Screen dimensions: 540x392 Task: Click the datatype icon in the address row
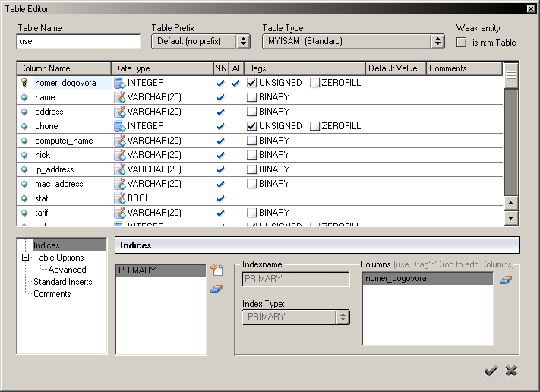click(x=120, y=112)
